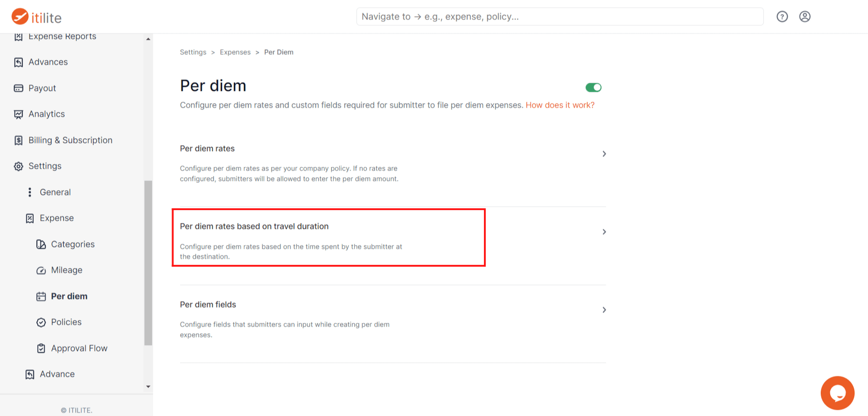Image resolution: width=868 pixels, height=416 pixels.
Task: Open the help question mark icon
Action: (782, 17)
